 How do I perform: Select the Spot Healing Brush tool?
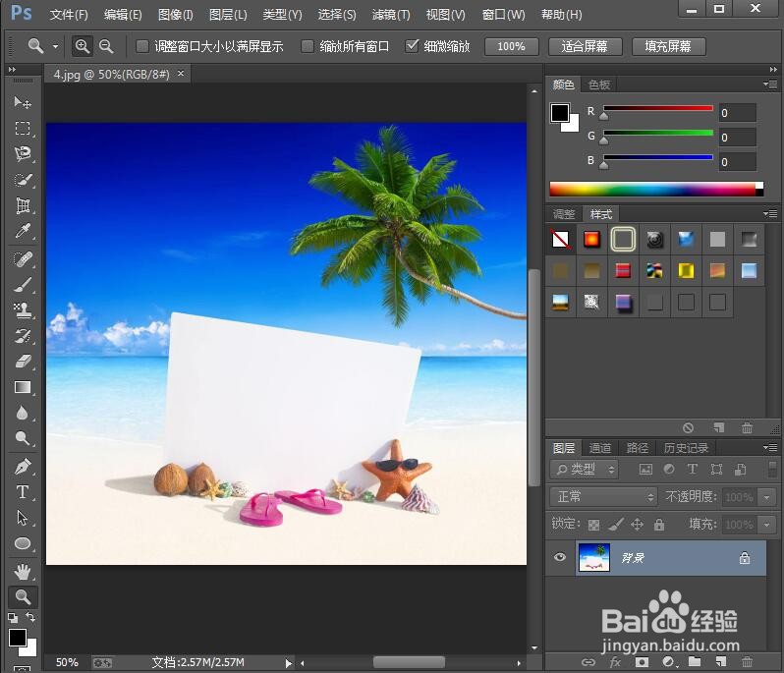click(22, 259)
